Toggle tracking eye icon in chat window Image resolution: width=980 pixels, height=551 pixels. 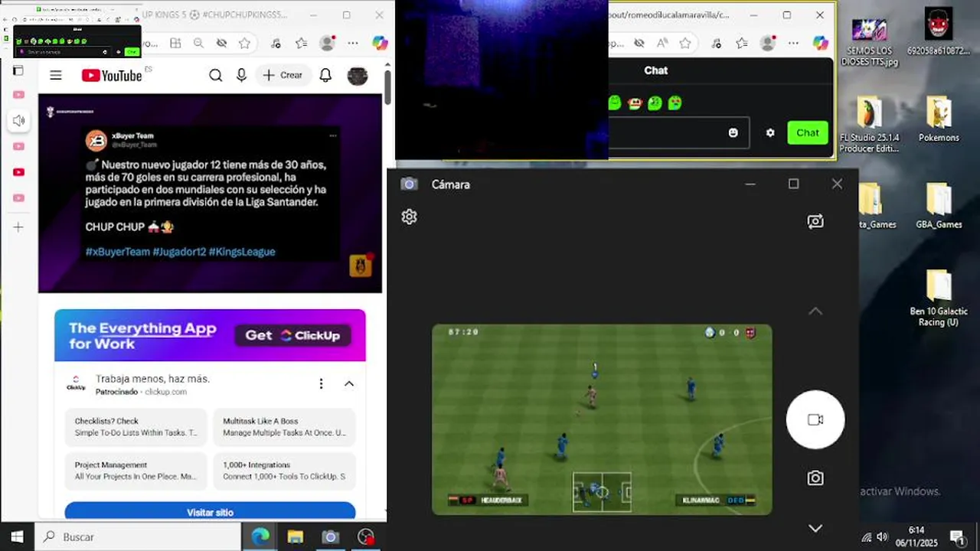(x=639, y=44)
